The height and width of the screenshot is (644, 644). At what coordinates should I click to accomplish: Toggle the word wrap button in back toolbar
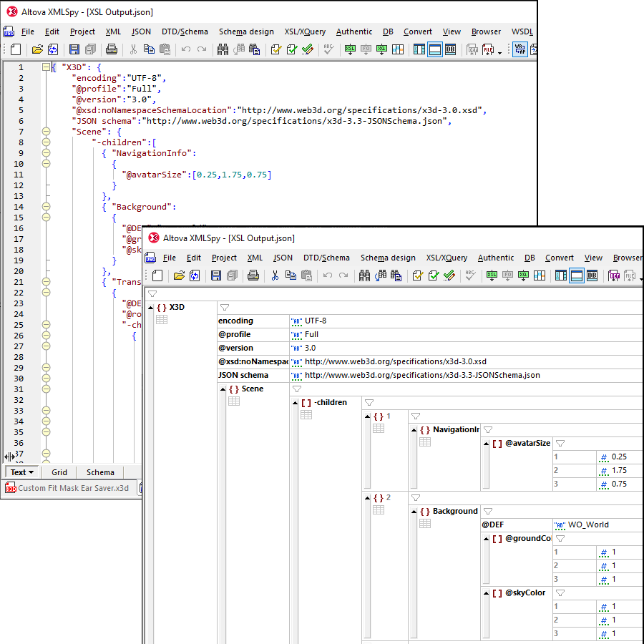pyautogui.click(x=519, y=49)
